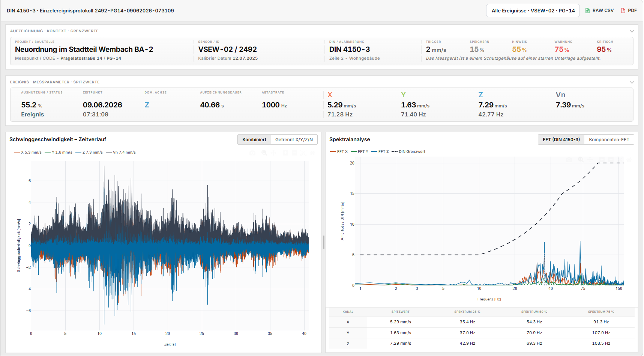The height and width of the screenshot is (356, 644).
Task: Autoscale the Spektralanalyse chart axes
Action: coord(620,160)
